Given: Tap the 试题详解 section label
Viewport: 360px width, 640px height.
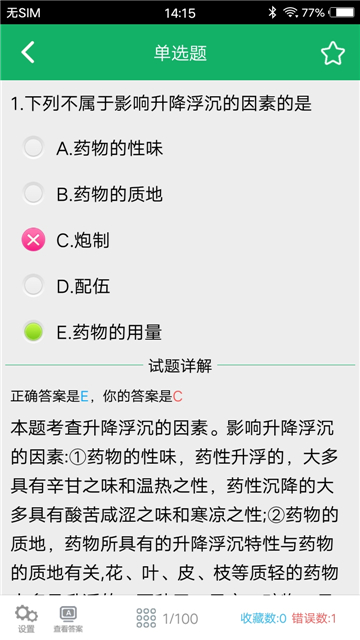Looking at the screenshot, I should point(180,366).
